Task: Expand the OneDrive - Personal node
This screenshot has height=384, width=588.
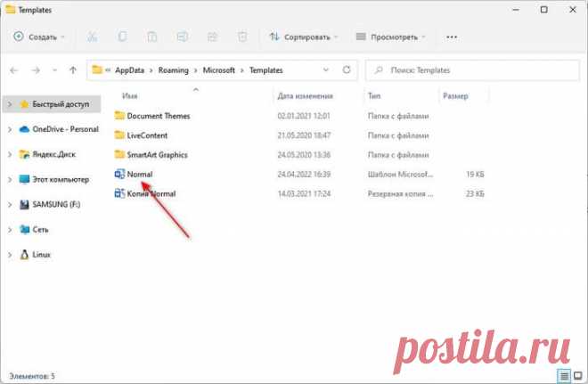Action: (x=10, y=129)
